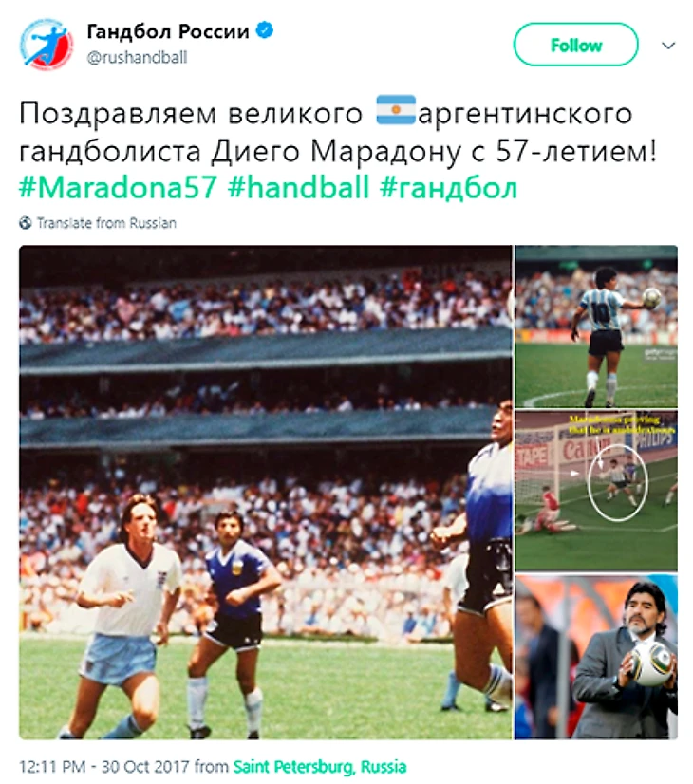Follow the Гандбол России account
Image resolution: width=693 pixels, height=784 pixels.
(x=575, y=45)
